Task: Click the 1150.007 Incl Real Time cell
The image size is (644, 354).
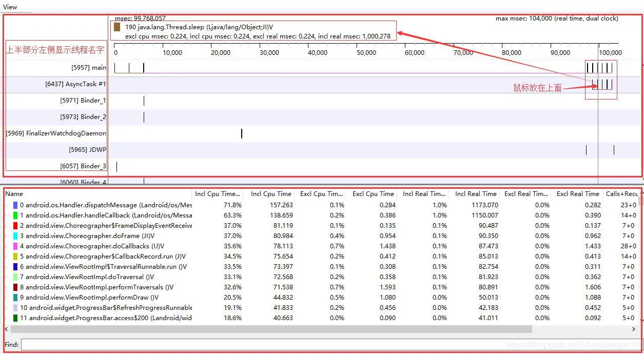Action: [x=484, y=215]
